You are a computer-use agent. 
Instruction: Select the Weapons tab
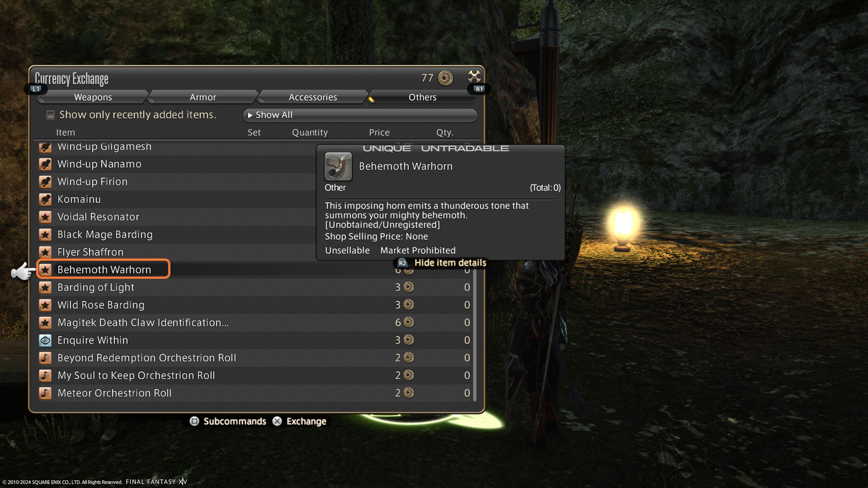tap(93, 97)
